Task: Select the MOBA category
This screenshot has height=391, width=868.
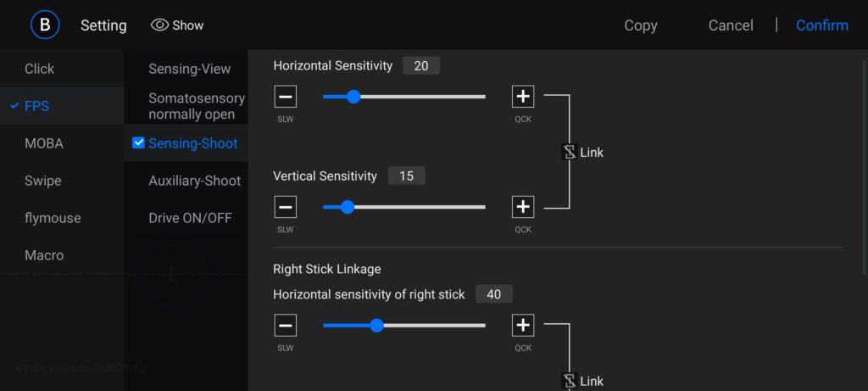Action: pos(44,143)
